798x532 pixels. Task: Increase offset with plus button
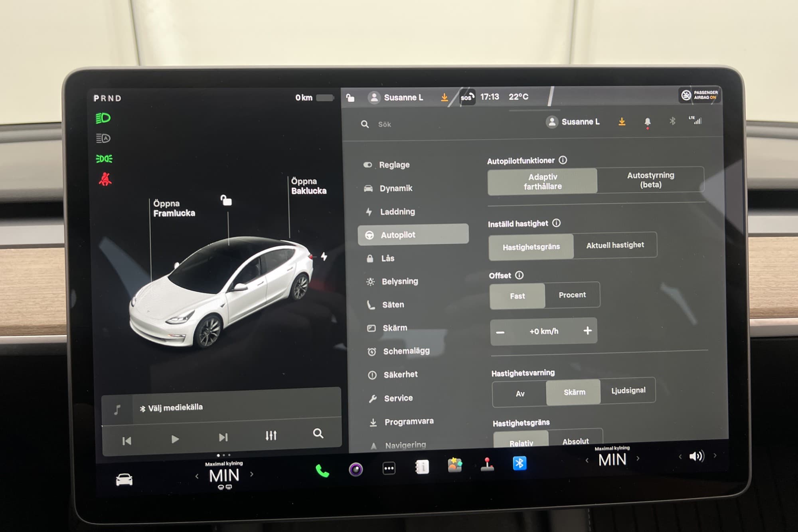coord(587,330)
